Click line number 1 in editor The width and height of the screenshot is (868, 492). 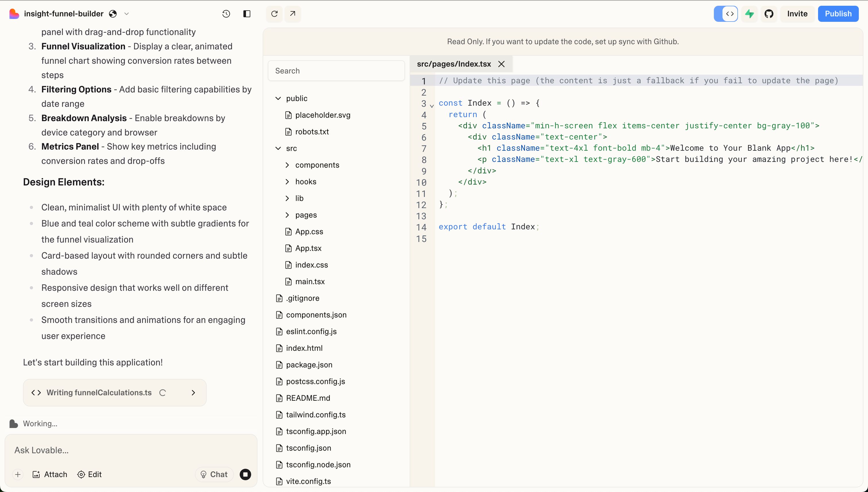click(423, 81)
